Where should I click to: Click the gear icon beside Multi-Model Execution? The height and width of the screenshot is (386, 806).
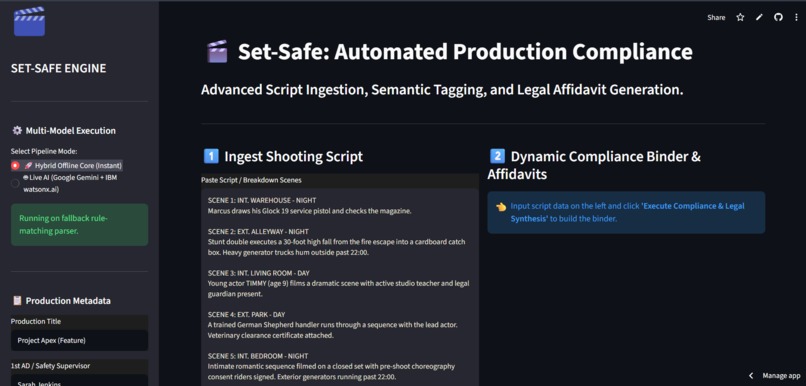pos(17,131)
